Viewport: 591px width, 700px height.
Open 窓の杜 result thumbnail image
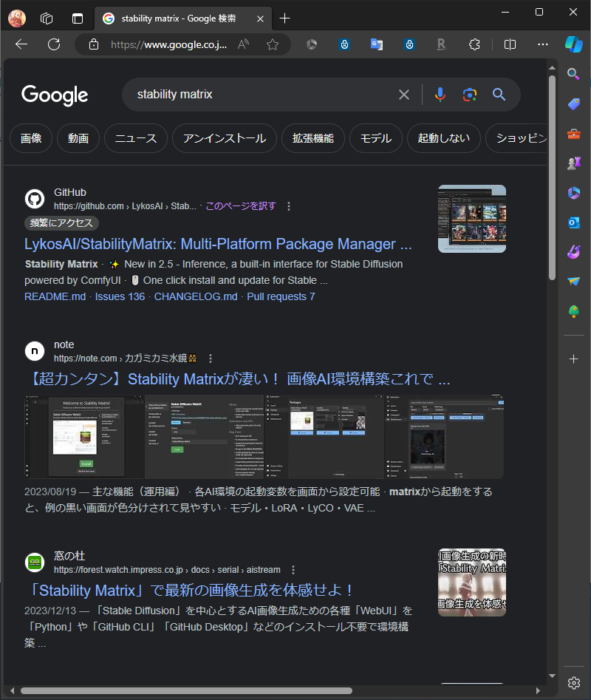[x=472, y=582]
